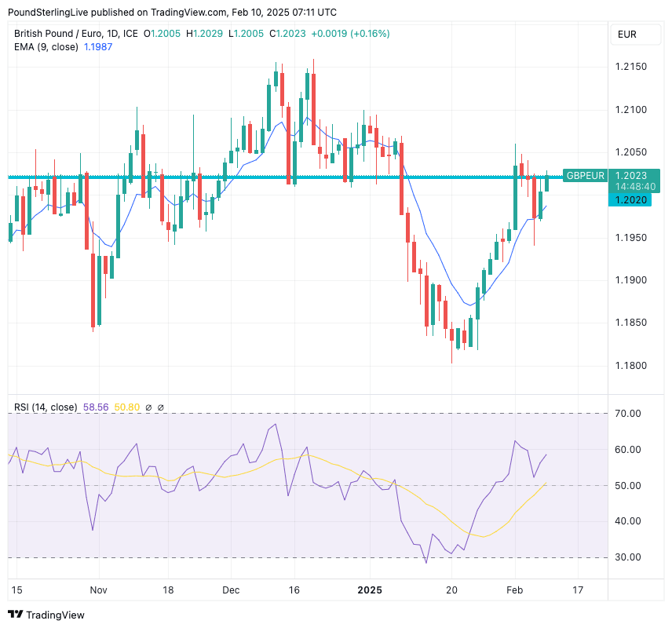
Task: Click the TradingView logo at bottom left
Action: coord(46,615)
